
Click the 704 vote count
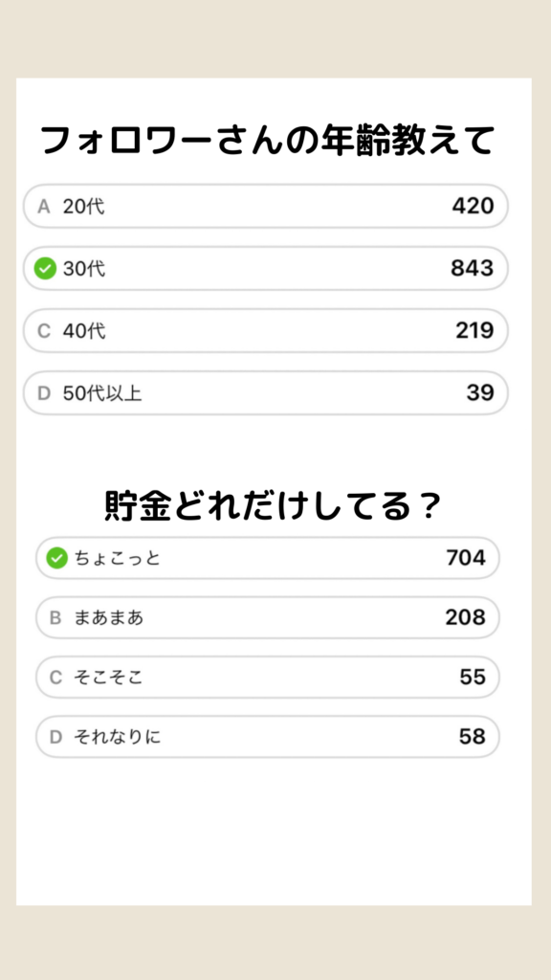[466, 558]
